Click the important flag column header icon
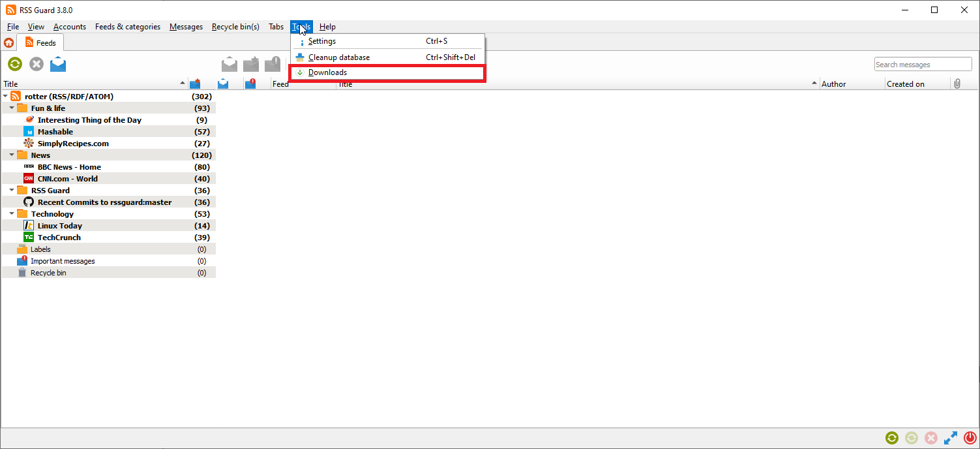 pyautogui.click(x=250, y=84)
